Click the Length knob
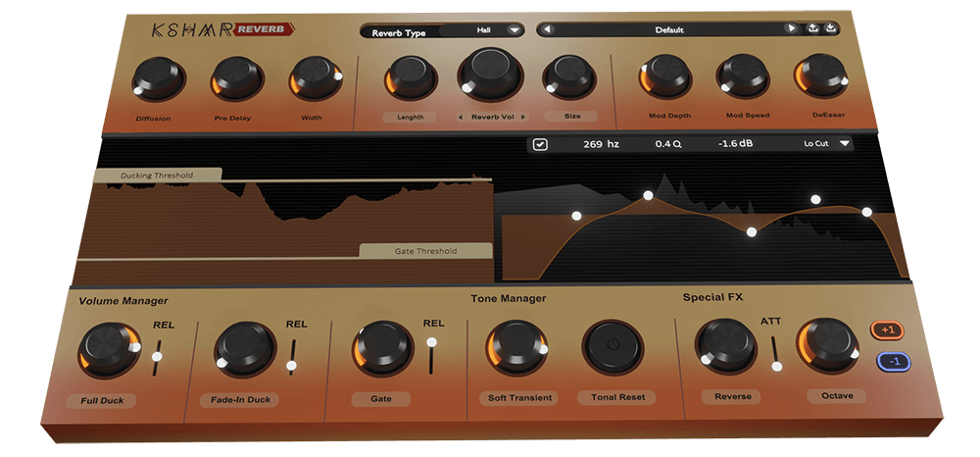This screenshot has width=980, height=457. tap(410, 76)
